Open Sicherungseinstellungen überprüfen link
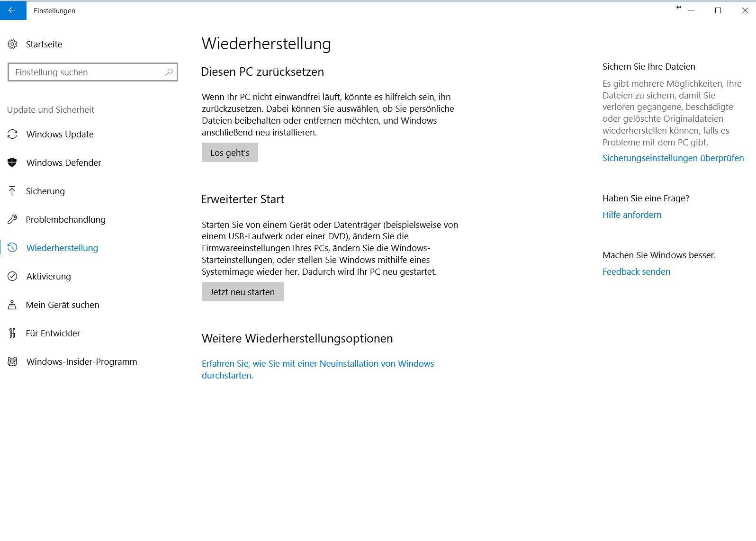The height and width of the screenshot is (541, 756). tap(673, 158)
